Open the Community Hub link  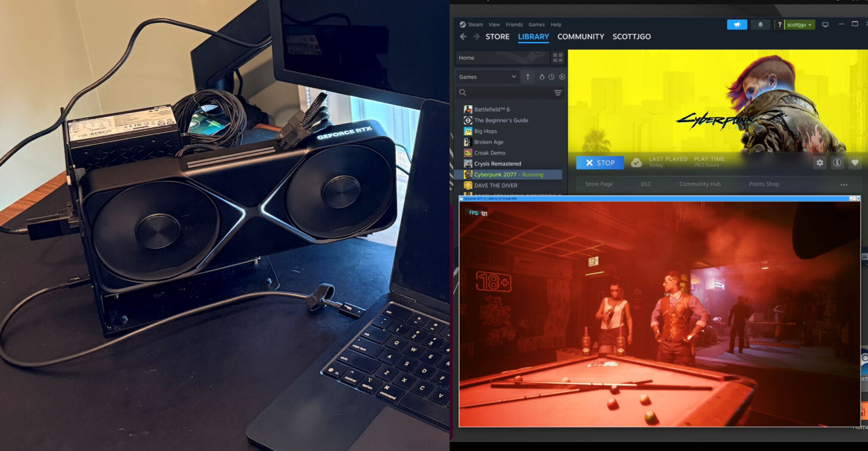700,184
